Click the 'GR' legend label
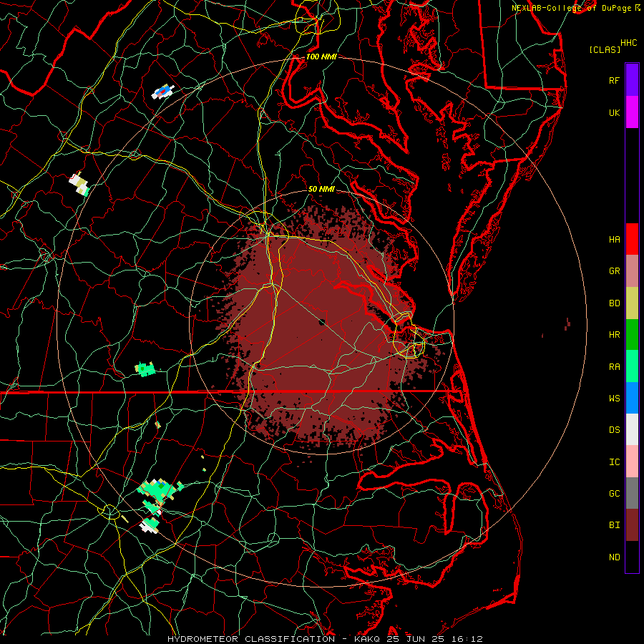Screen dimensions: 644x644 (x=614, y=271)
